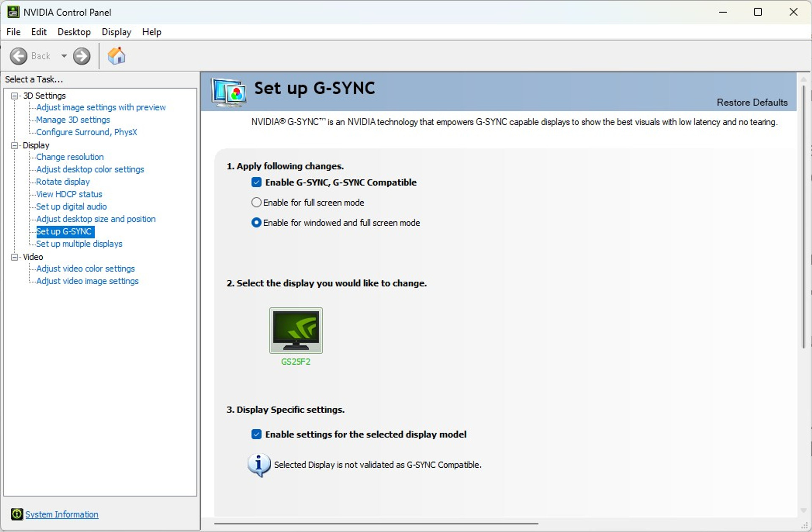Collapse the Video tree node

(14, 257)
